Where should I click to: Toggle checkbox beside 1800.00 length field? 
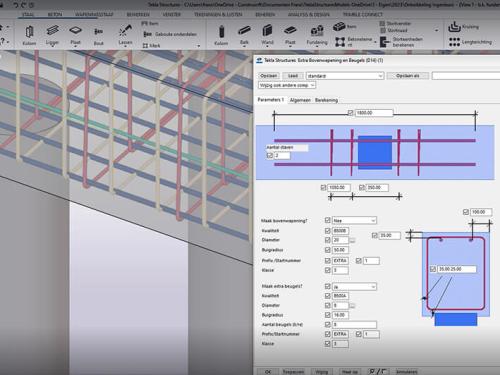[x=350, y=113]
